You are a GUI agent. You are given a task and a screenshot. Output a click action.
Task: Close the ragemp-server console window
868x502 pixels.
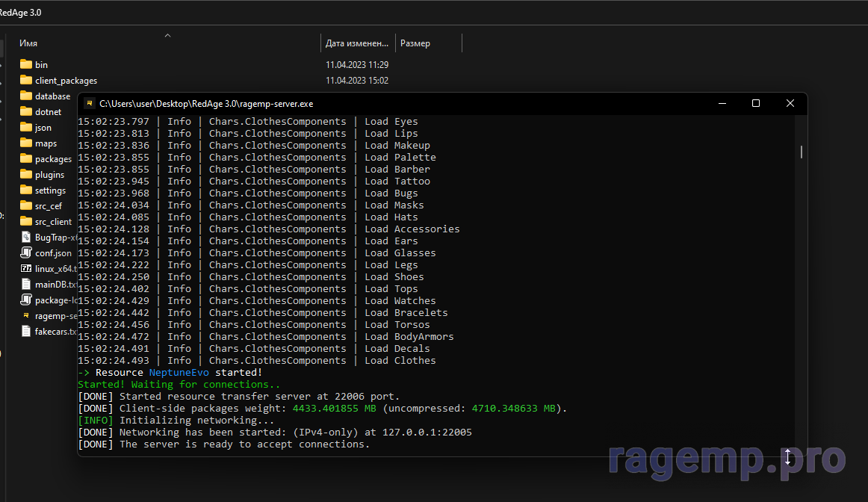[790, 104]
